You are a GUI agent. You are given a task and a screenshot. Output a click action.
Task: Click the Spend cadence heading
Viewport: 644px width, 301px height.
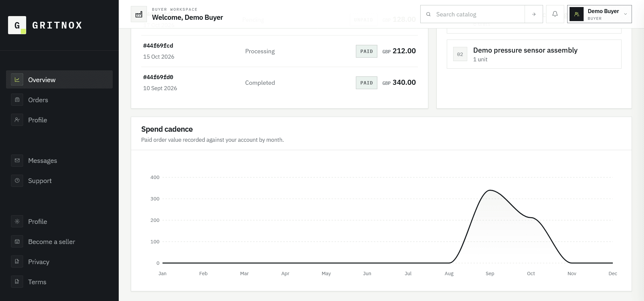coord(167,129)
